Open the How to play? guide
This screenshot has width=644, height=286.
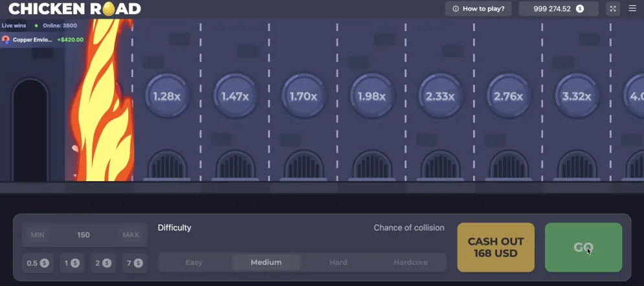[x=478, y=8]
